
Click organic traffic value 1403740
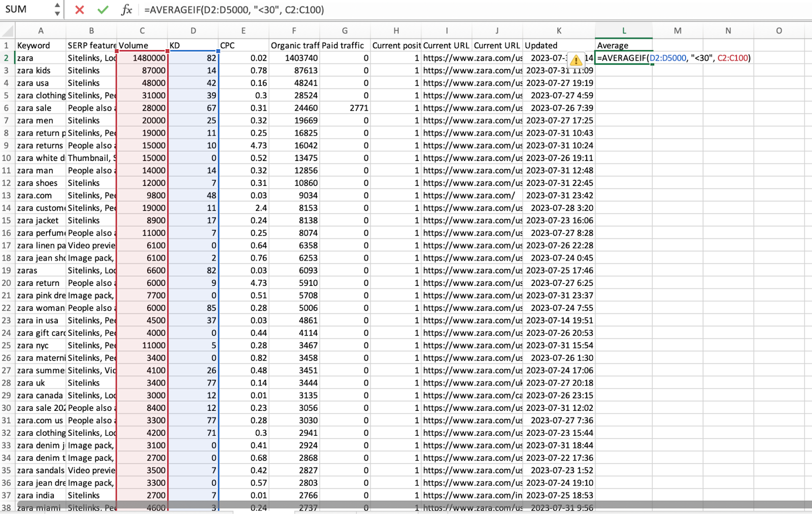click(x=294, y=58)
